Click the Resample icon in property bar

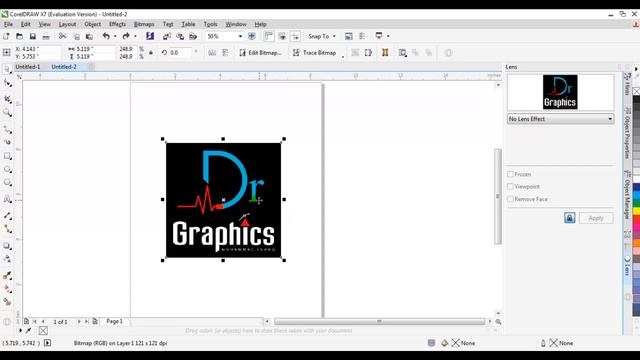(368, 53)
